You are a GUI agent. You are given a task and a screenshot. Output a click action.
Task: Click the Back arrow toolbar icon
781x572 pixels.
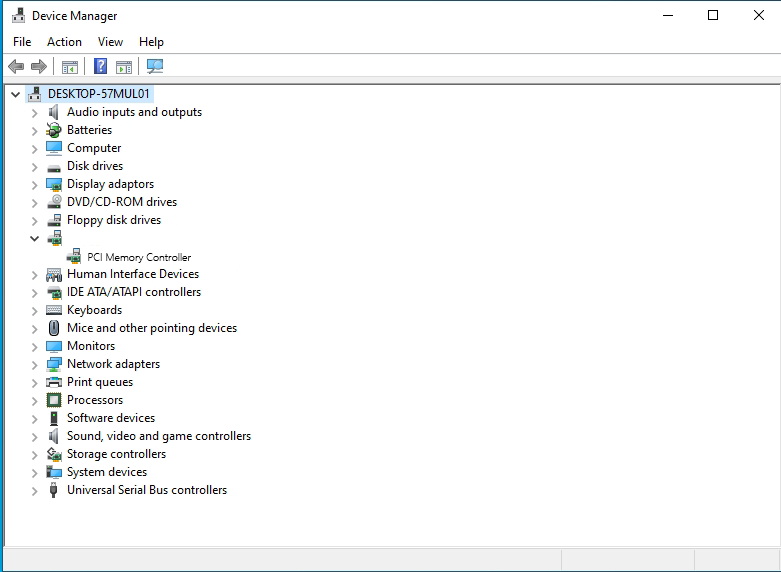pyautogui.click(x=16, y=66)
